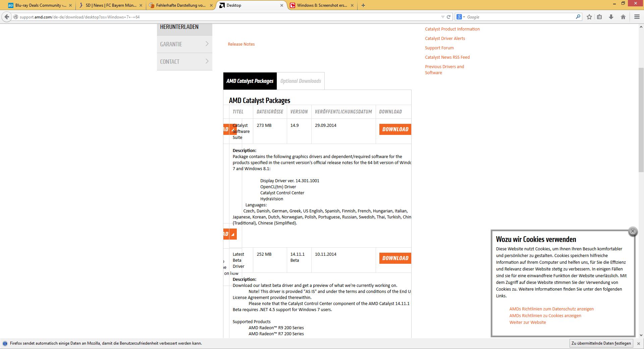Open Catalyst Driver Alerts link
Screen dimensions: 644x349
pos(445,39)
